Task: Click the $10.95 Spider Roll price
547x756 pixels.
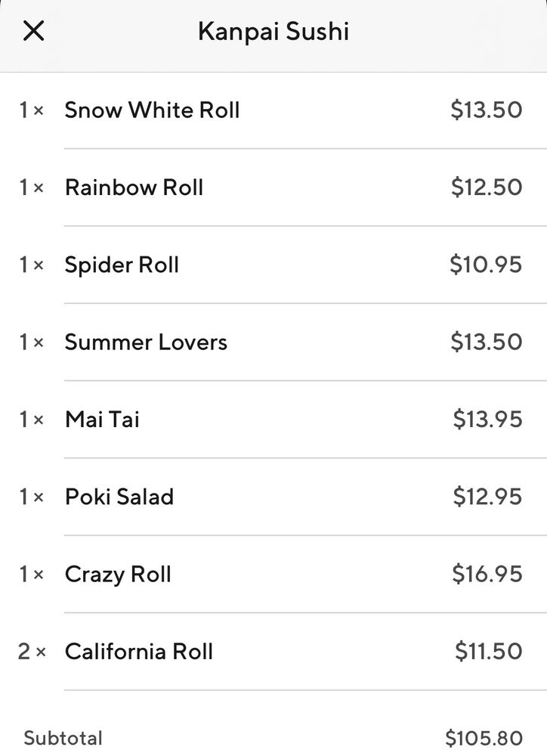Action: tap(486, 265)
